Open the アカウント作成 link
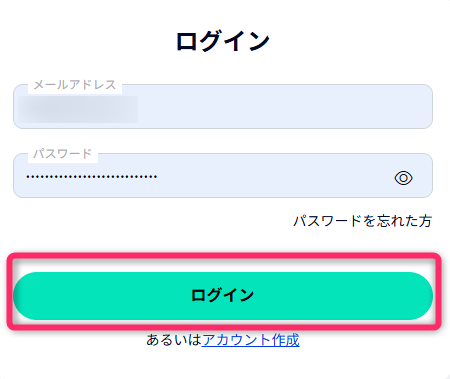450x379 pixels. 251,340
